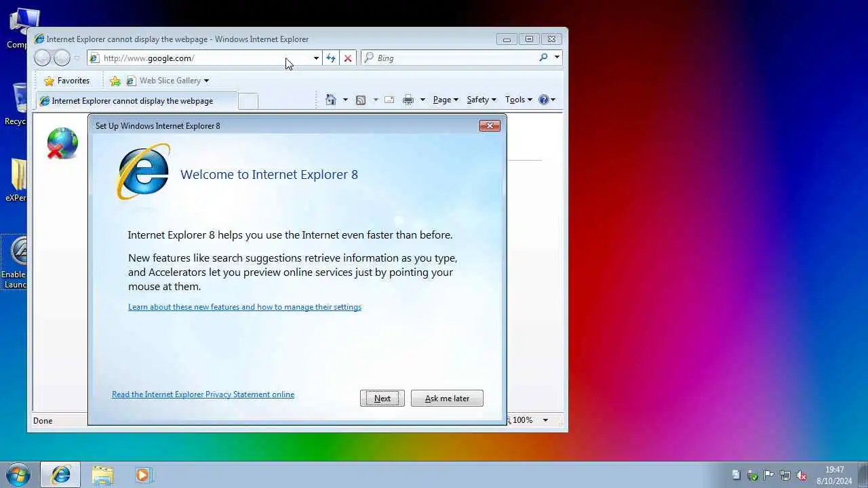This screenshot has width=868, height=488.
Task: Click the taskbar clock showing 19:47
Action: point(834,475)
